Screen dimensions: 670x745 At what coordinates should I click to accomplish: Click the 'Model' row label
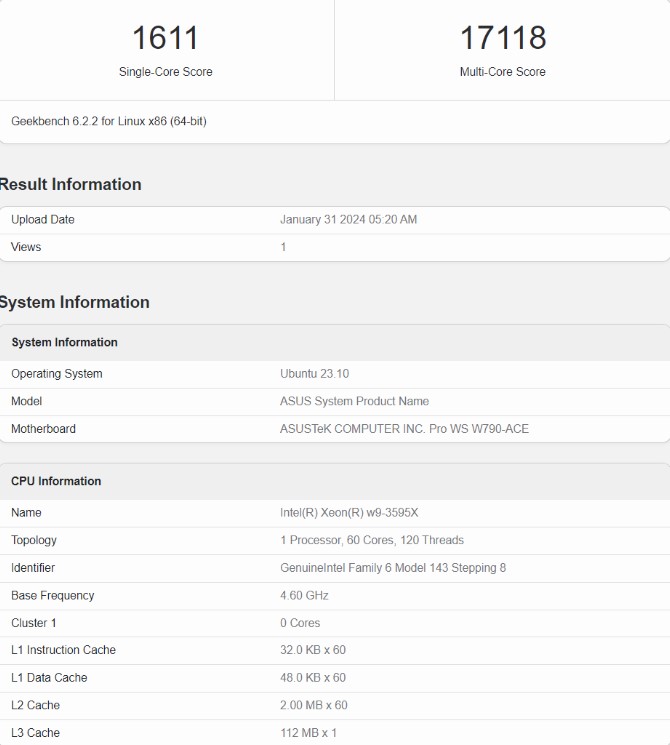(27, 401)
